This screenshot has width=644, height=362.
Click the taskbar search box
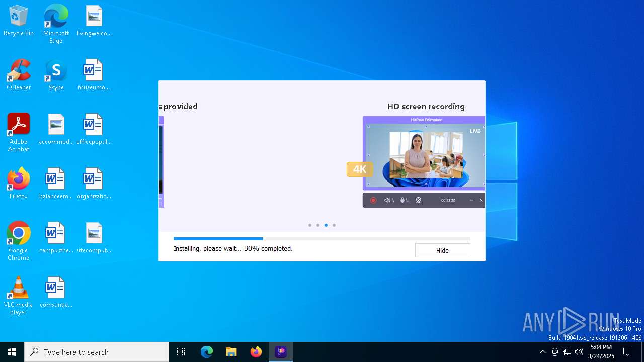[x=97, y=352]
